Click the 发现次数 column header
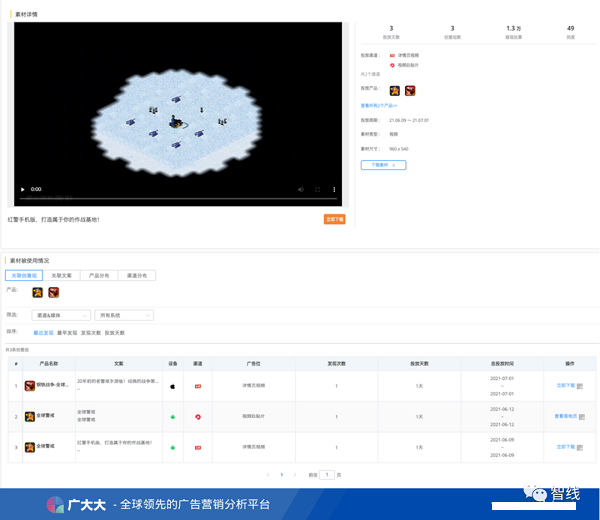Viewport: 600px width, 520px height. click(x=336, y=364)
